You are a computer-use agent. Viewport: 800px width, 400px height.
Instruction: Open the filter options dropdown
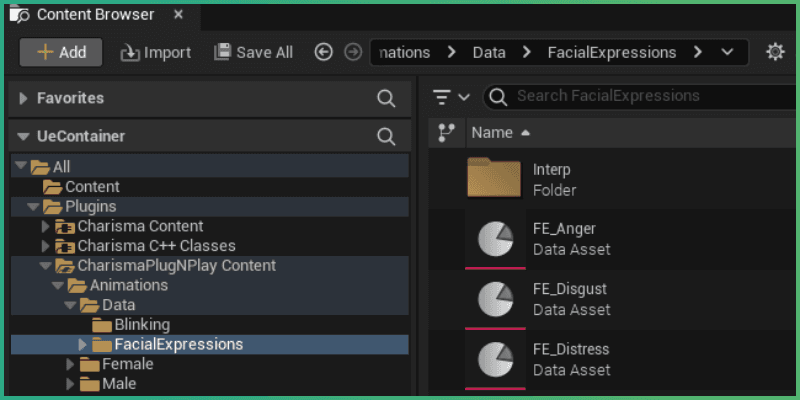tap(451, 96)
